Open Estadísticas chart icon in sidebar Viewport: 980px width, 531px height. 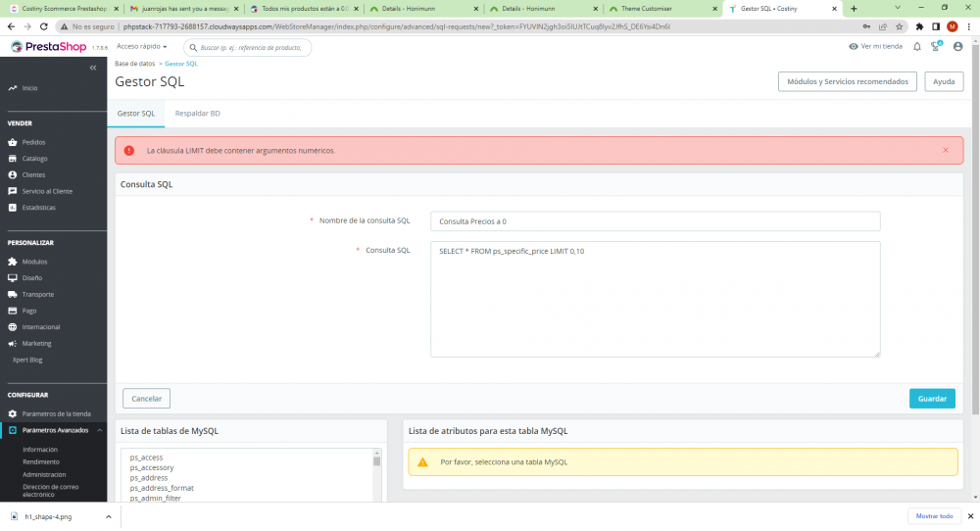(x=13, y=208)
